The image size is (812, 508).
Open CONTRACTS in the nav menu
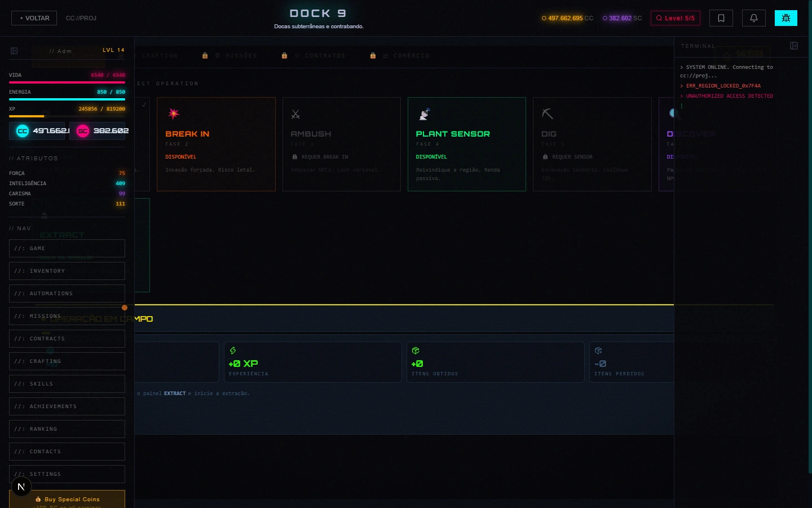[x=67, y=339]
